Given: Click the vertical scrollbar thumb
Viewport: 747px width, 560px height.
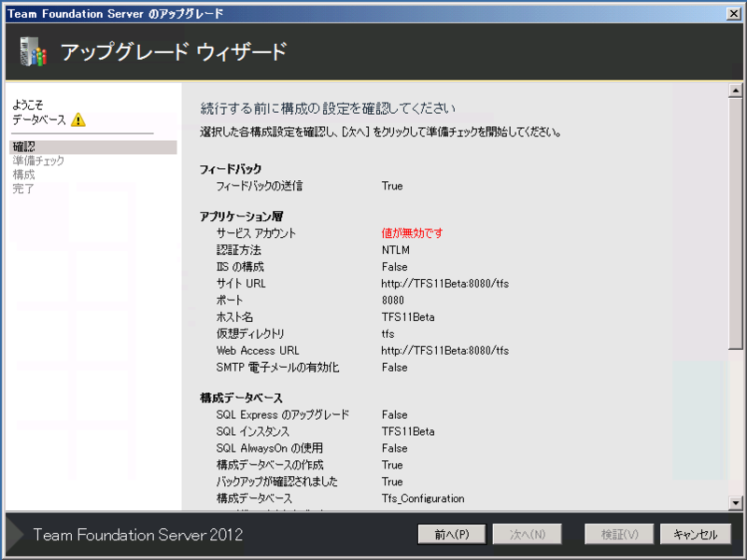Looking at the screenshot, I should point(736,224).
